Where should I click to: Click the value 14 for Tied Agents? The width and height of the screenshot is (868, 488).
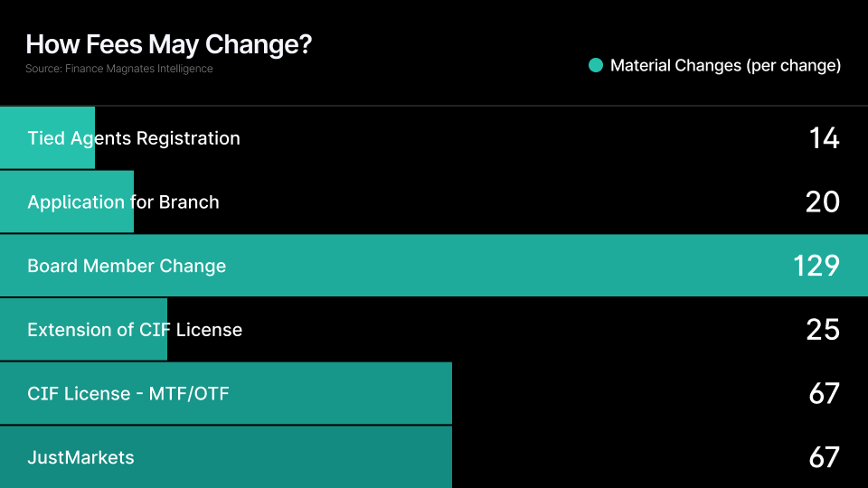coord(824,138)
